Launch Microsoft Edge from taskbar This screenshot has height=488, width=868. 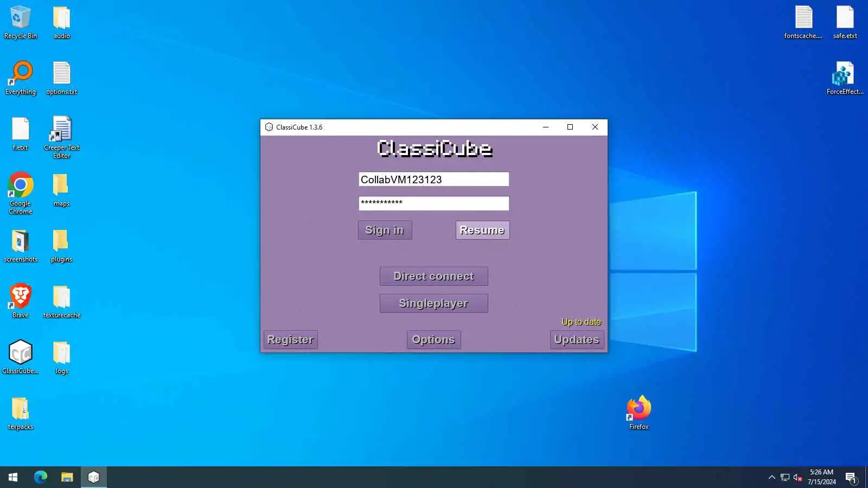[41, 477]
